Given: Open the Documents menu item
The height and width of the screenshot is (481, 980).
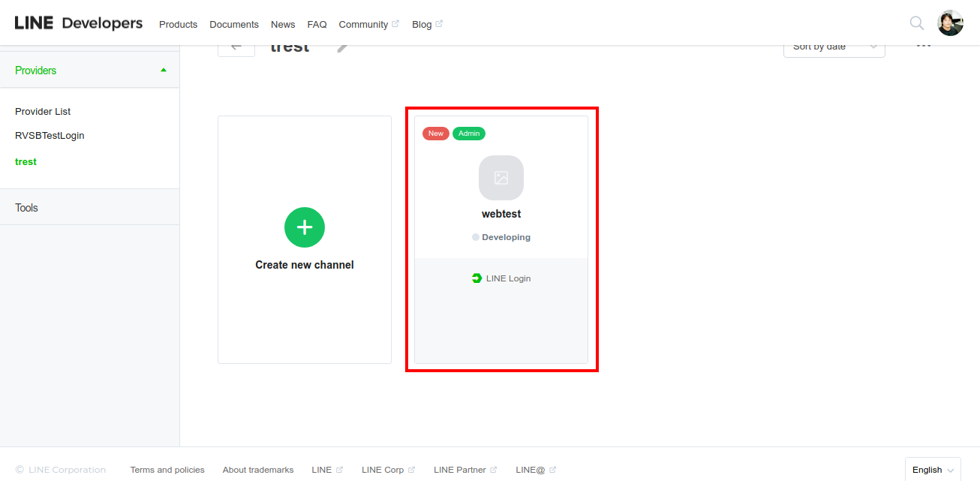Looking at the screenshot, I should point(234,24).
